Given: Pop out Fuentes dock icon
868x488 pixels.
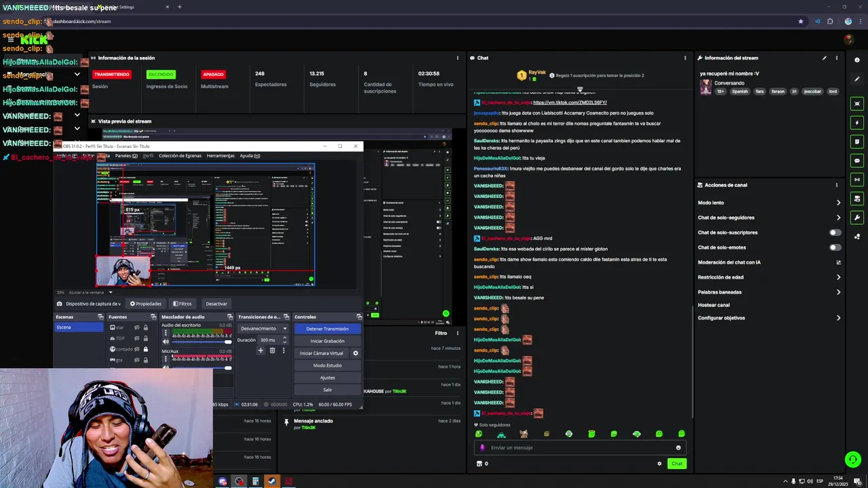Looking at the screenshot, I should click(153, 317).
